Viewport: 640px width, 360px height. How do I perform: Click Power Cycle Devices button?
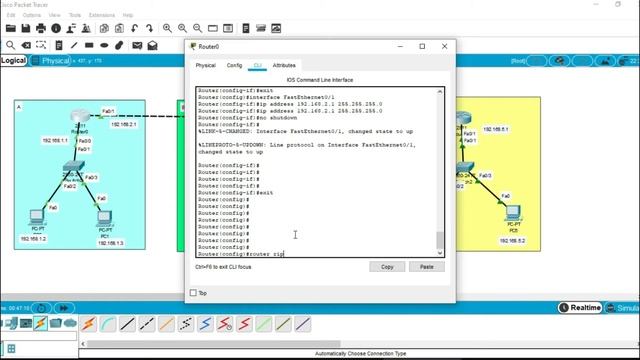[x=41, y=308]
